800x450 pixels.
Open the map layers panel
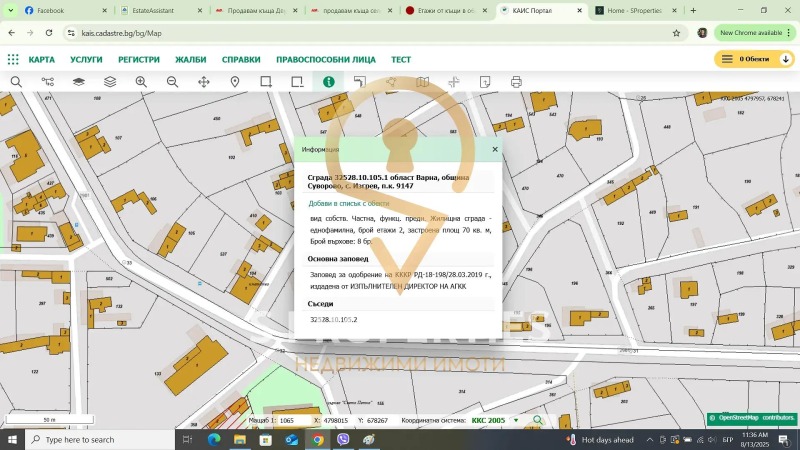(78, 82)
